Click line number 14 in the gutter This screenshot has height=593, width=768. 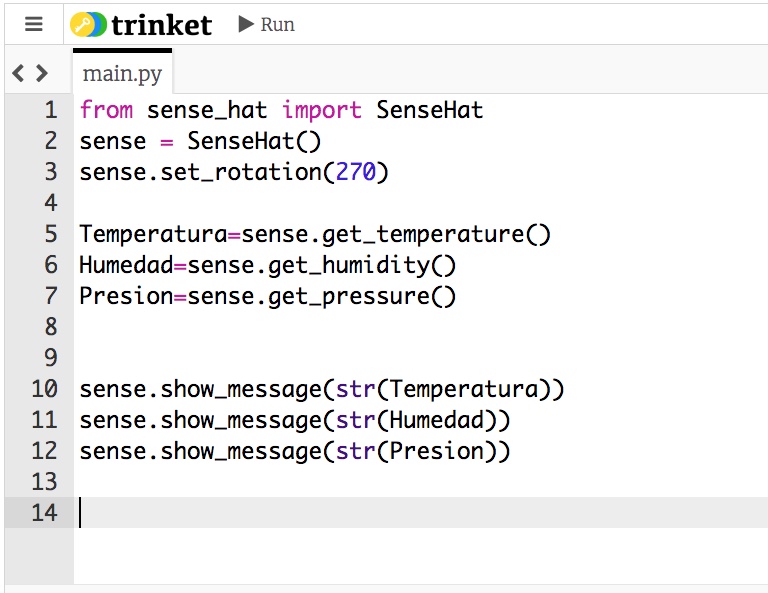coord(45,513)
